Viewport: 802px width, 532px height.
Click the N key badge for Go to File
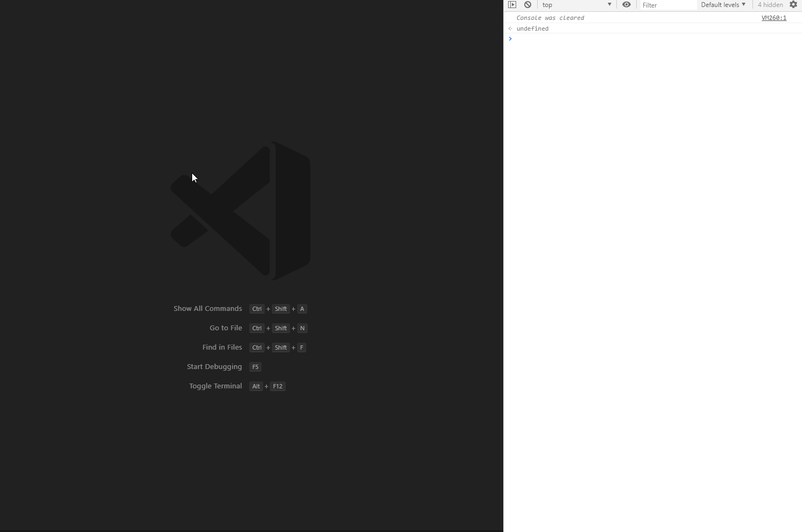tap(302, 328)
